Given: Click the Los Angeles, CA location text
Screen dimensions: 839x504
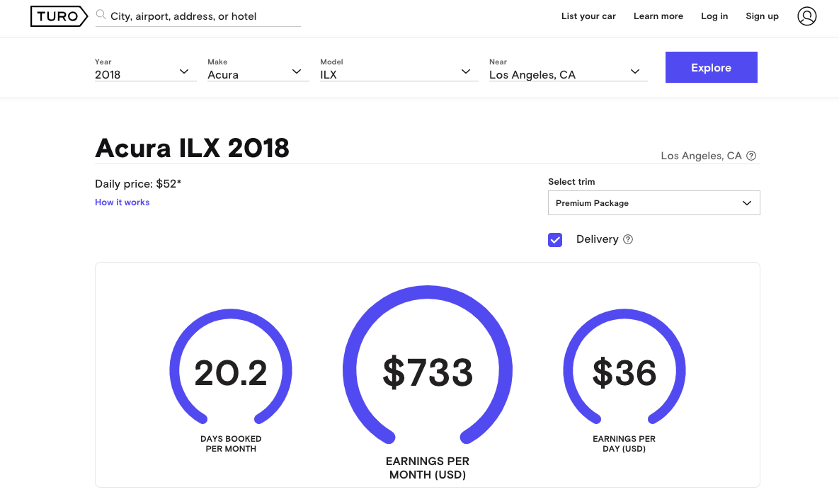Looking at the screenshot, I should click(701, 156).
